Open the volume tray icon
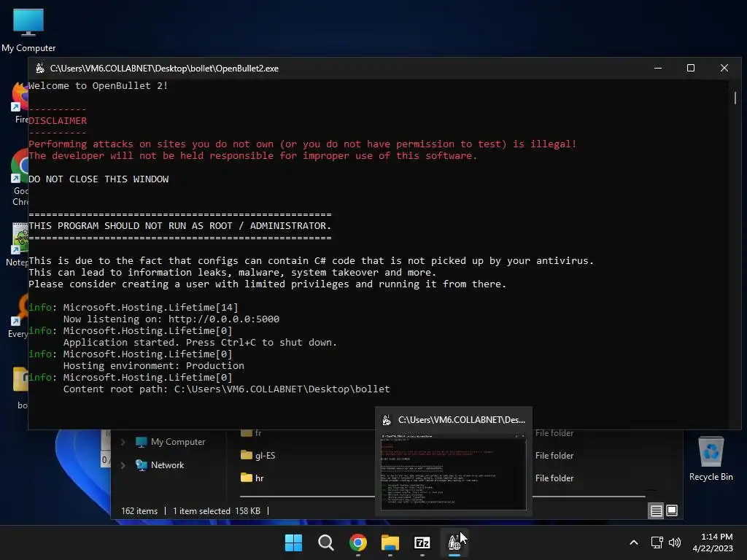747x560 pixels. coord(675,542)
